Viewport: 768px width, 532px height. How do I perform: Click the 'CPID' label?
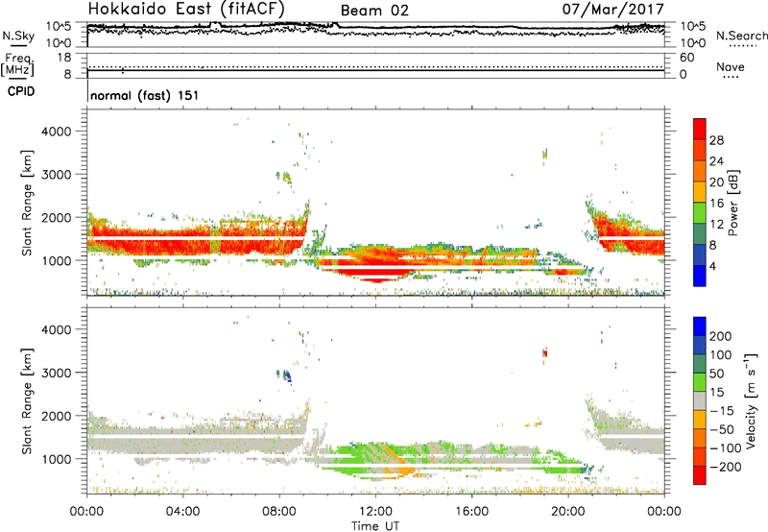coord(21,91)
